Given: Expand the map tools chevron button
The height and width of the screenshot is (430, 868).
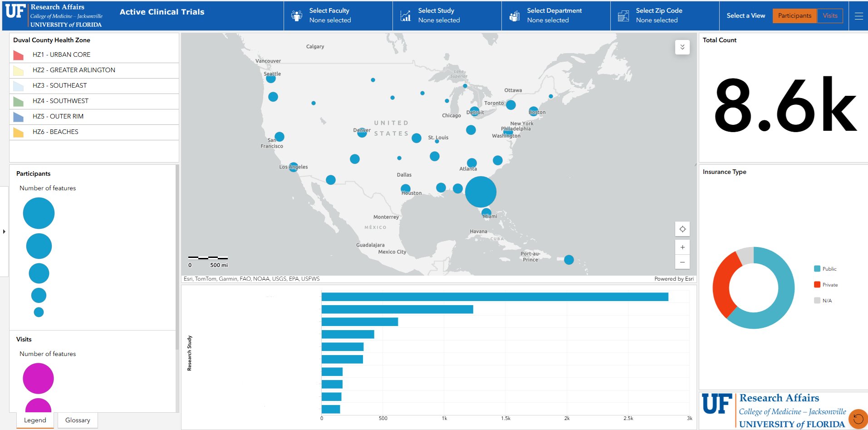Looking at the screenshot, I should click(x=682, y=47).
